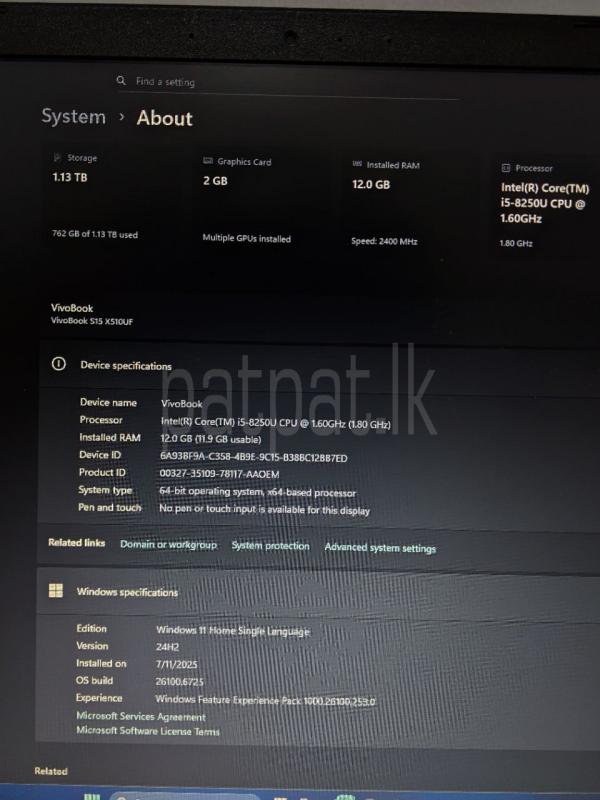Click the Graphics Card icon
Viewport: 600px width, 800px height.
[x=207, y=161]
